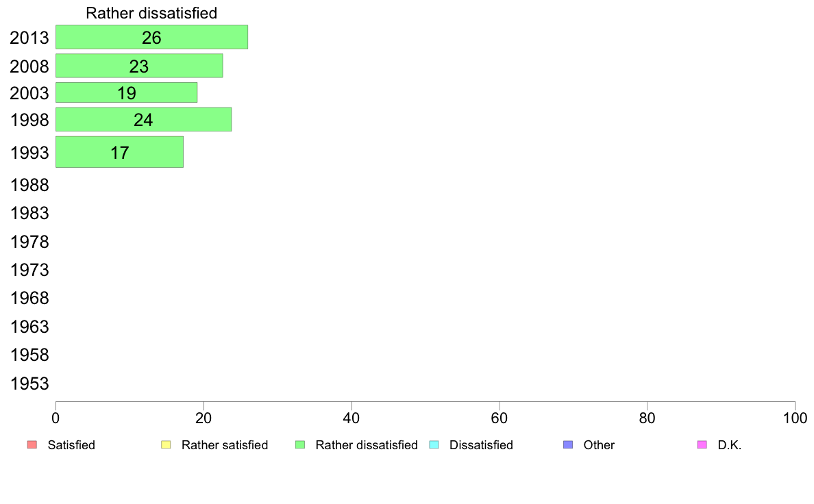Click the 1993 bar showing 17
This screenshot has width=814, height=504.
(119, 152)
